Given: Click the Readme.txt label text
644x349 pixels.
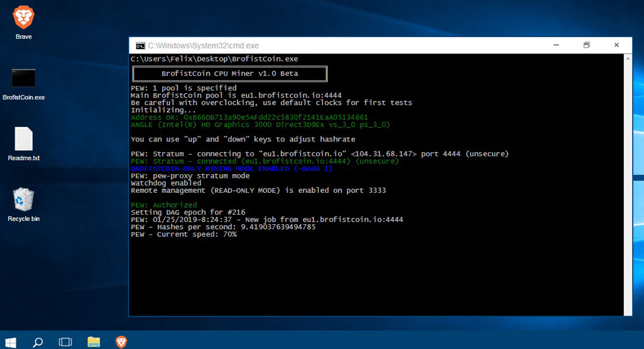Looking at the screenshot, I should [x=23, y=158].
